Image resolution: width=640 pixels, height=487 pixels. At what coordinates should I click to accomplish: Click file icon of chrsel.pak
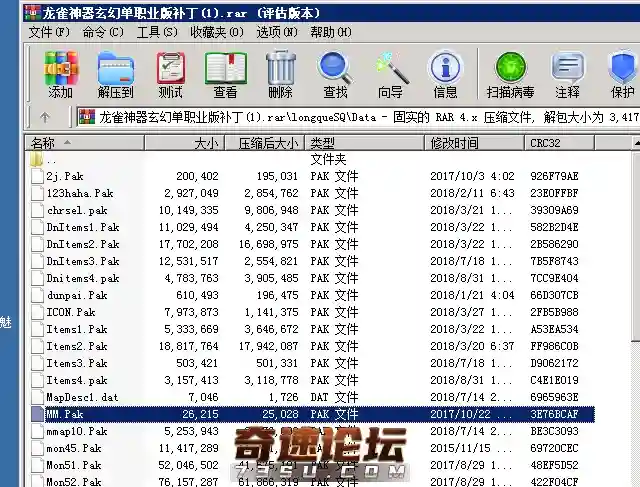tap(38, 210)
